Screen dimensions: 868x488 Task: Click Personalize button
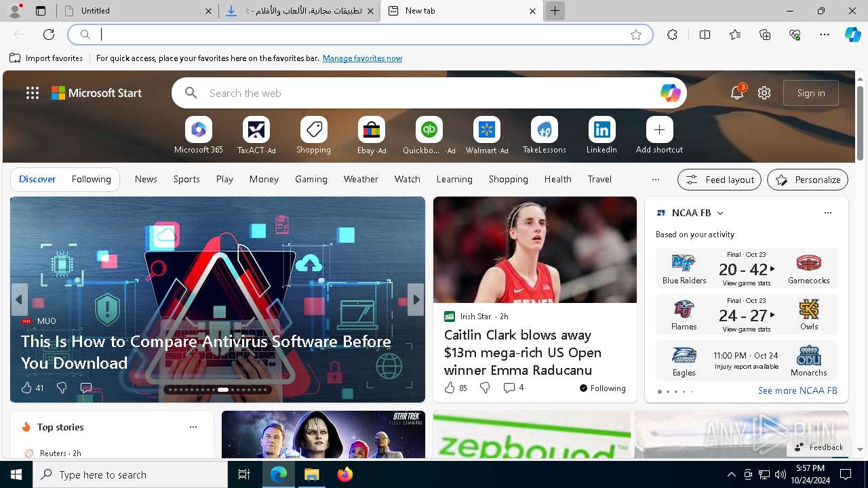coord(808,180)
